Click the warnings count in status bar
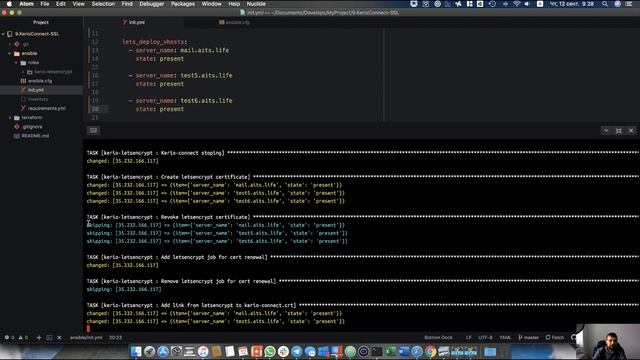This screenshot has height=360, width=640. [23, 338]
